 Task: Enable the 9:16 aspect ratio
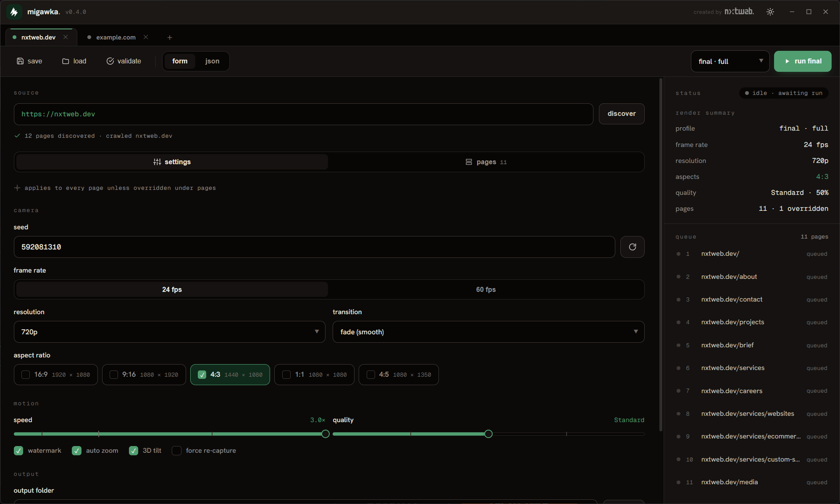pyautogui.click(x=114, y=375)
